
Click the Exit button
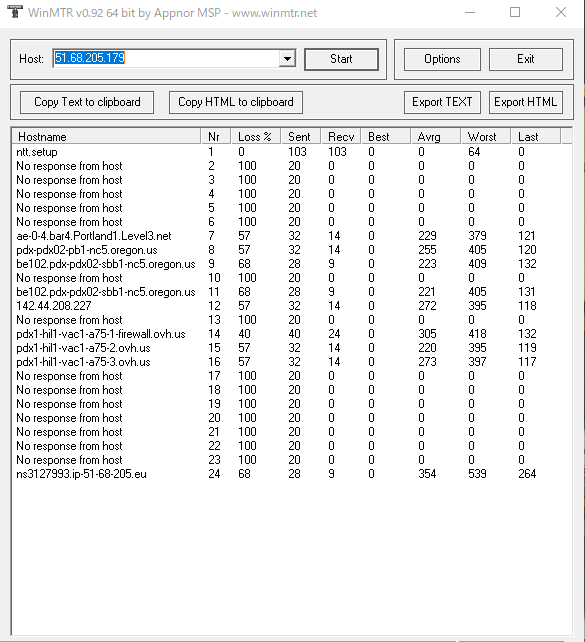526,59
